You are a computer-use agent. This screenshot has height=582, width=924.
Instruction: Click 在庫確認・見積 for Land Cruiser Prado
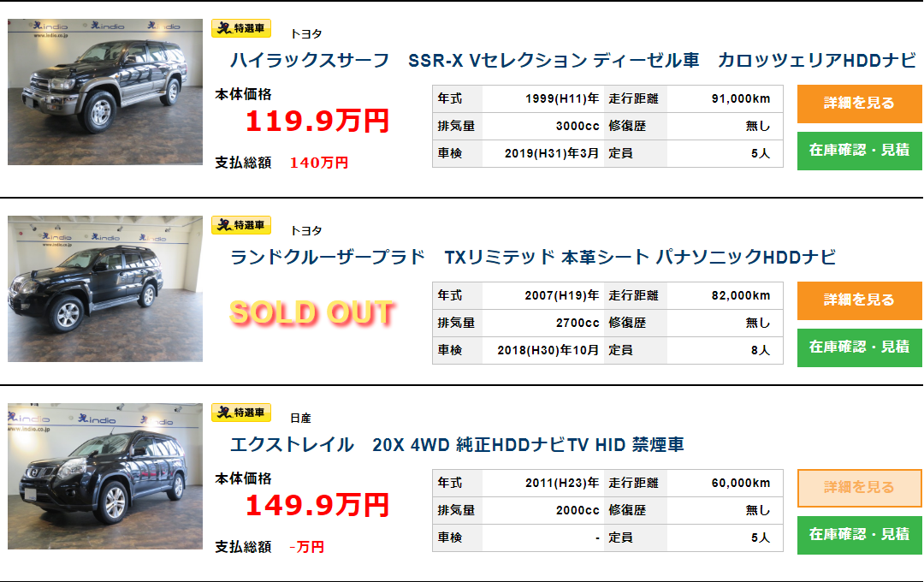859,347
